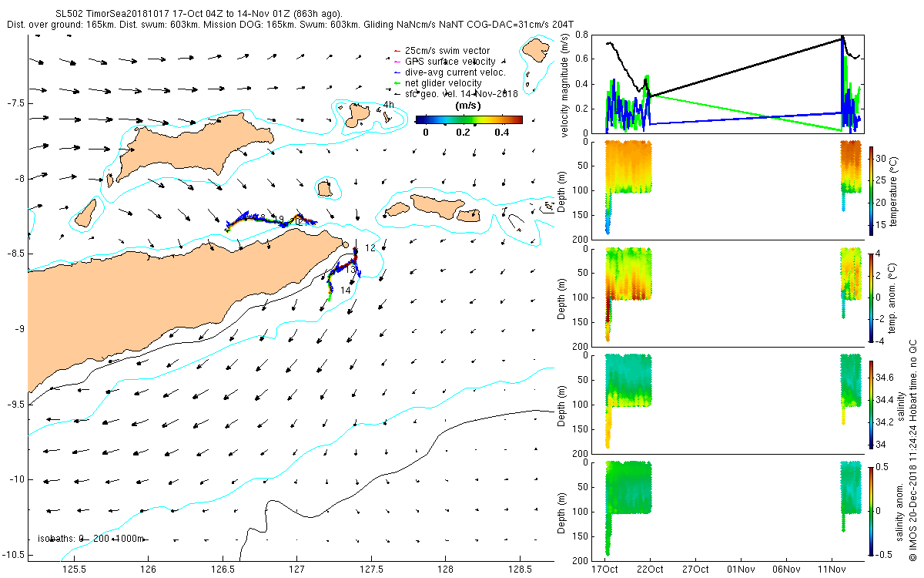This screenshot has width=924, height=578.
Task: Click the glider track label '13'
Action: (x=350, y=271)
